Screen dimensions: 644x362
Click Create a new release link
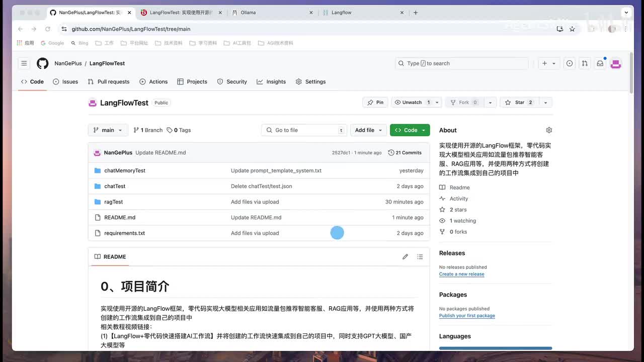(x=462, y=274)
